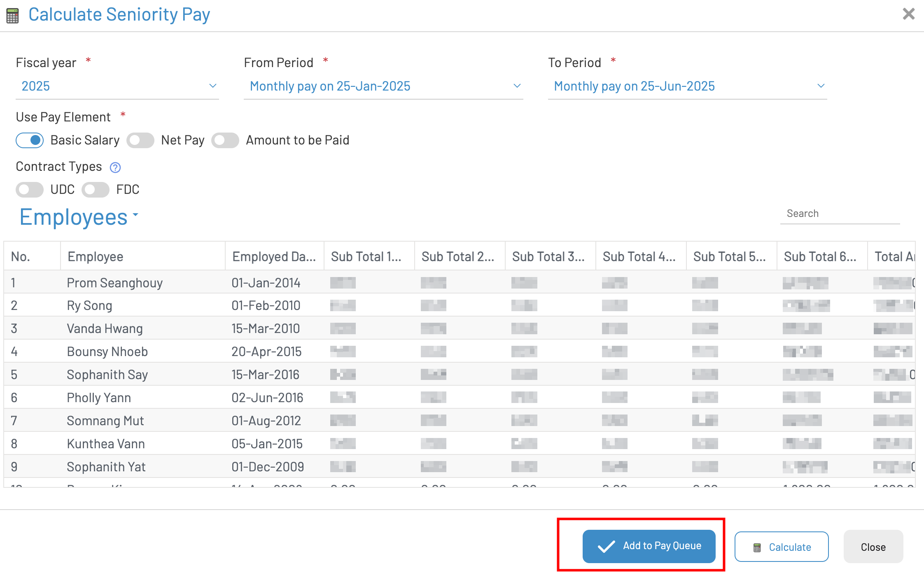Turn on the UDC contract type
This screenshot has height=573, width=924.
(x=30, y=190)
